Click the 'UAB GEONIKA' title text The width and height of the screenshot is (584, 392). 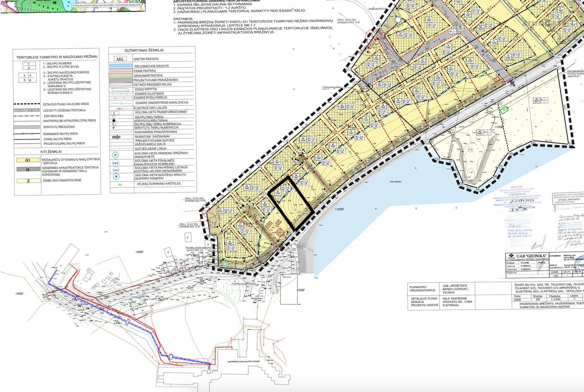click(x=531, y=256)
